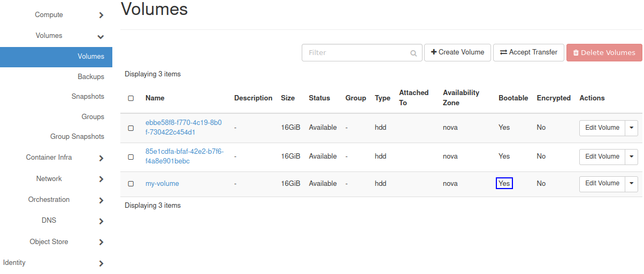The height and width of the screenshot is (274, 644).
Task: Click the Identity section chevron arrow
Action: [101, 263]
